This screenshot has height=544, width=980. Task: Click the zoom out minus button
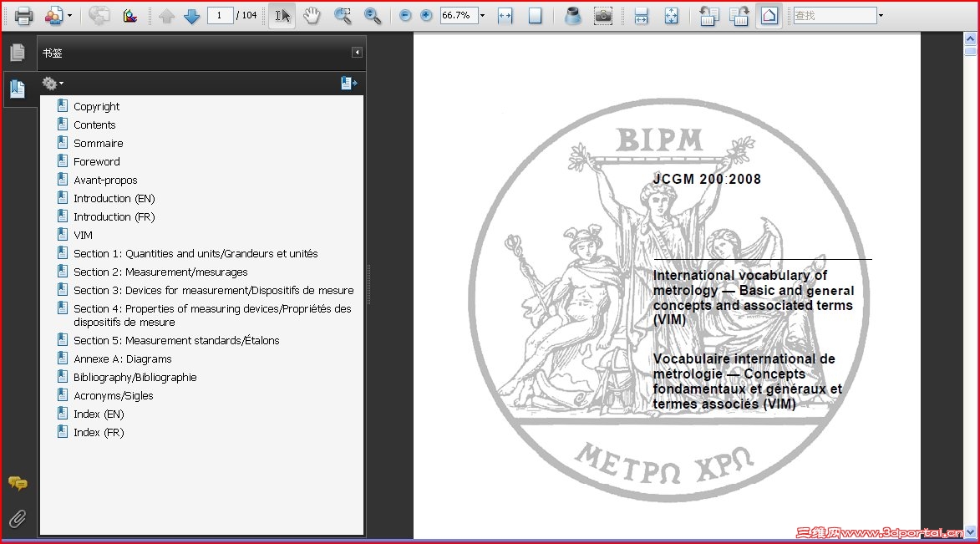coord(405,15)
